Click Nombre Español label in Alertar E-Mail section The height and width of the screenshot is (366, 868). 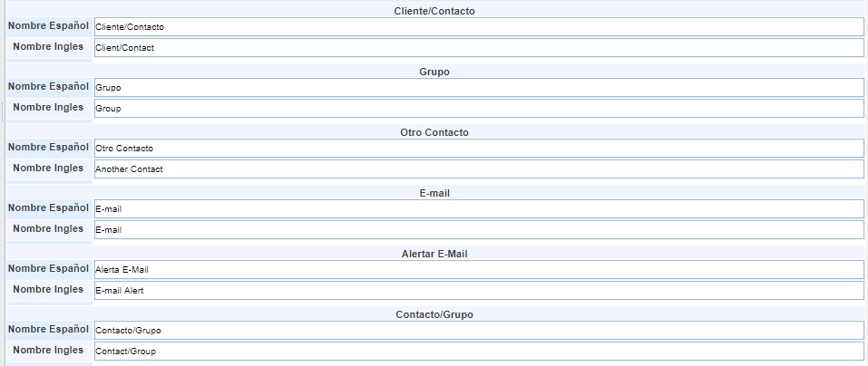click(x=48, y=268)
